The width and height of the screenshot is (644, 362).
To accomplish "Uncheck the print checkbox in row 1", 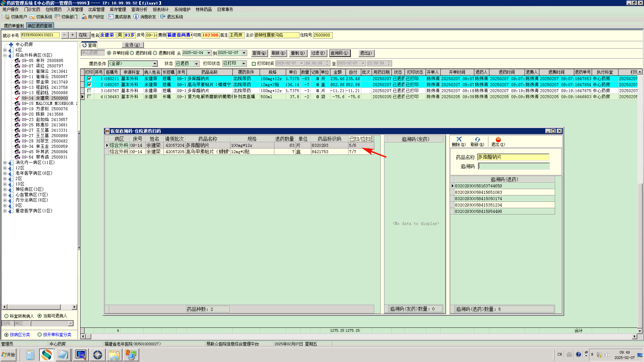I will [89, 79].
